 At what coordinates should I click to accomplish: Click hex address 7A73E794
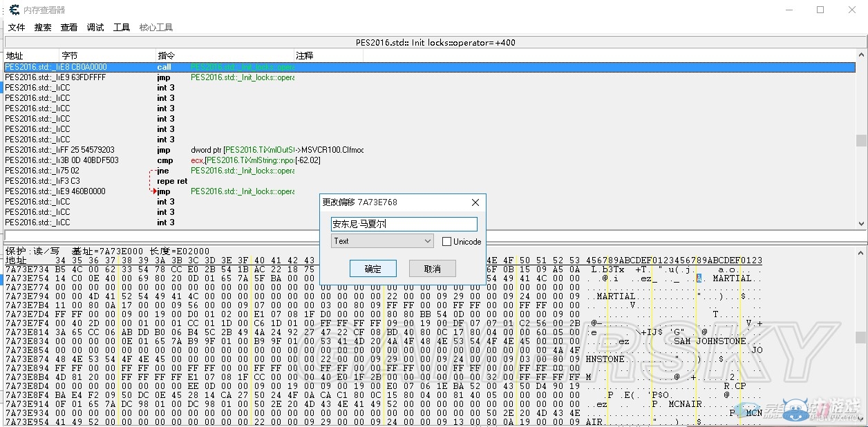(x=27, y=296)
